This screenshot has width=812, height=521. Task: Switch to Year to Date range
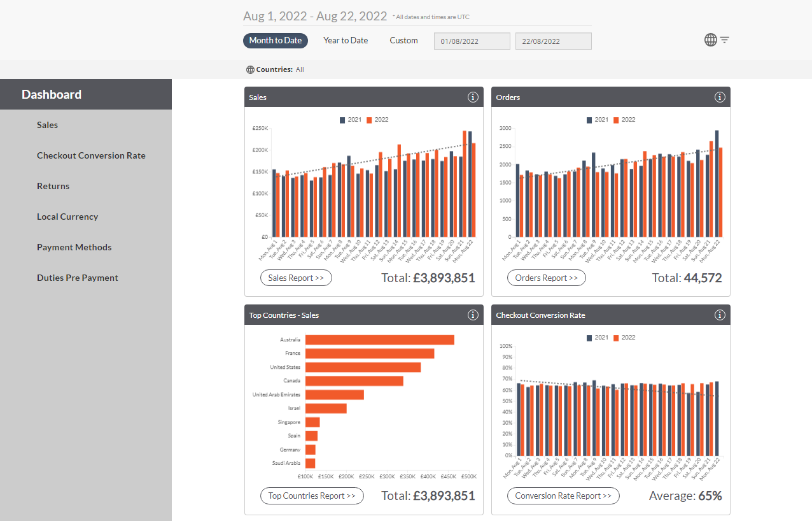point(346,41)
